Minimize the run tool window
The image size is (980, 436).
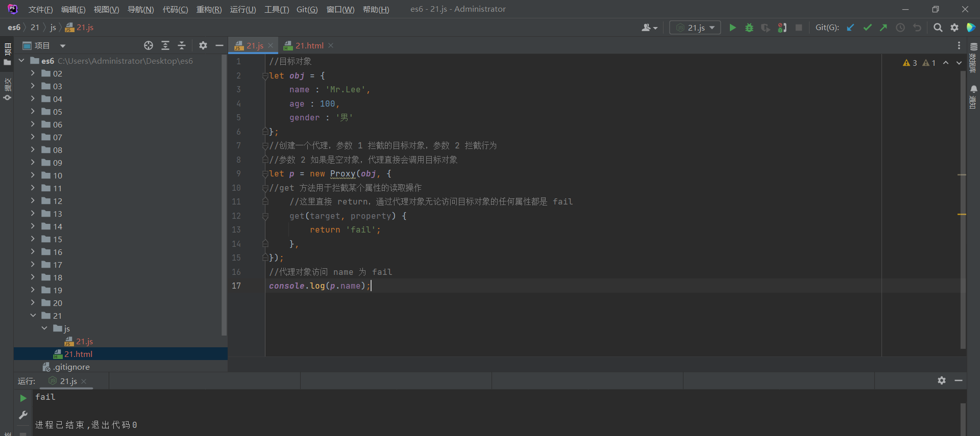pyautogui.click(x=959, y=380)
